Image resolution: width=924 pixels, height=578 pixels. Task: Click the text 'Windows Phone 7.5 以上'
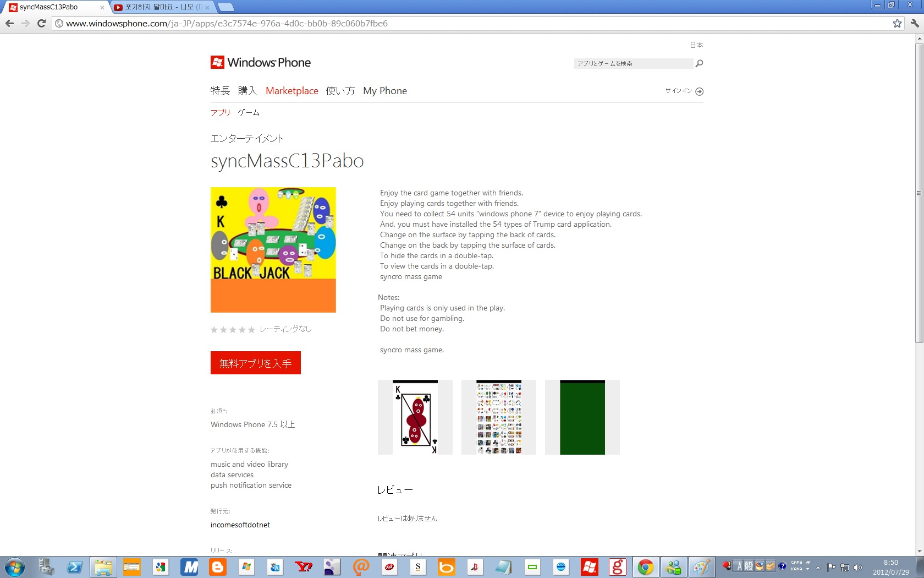[x=253, y=424]
